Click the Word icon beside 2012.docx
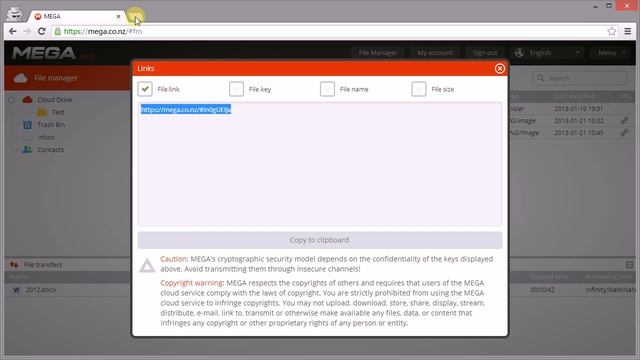Image resolution: width=640 pixels, height=360 pixels. point(16,290)
